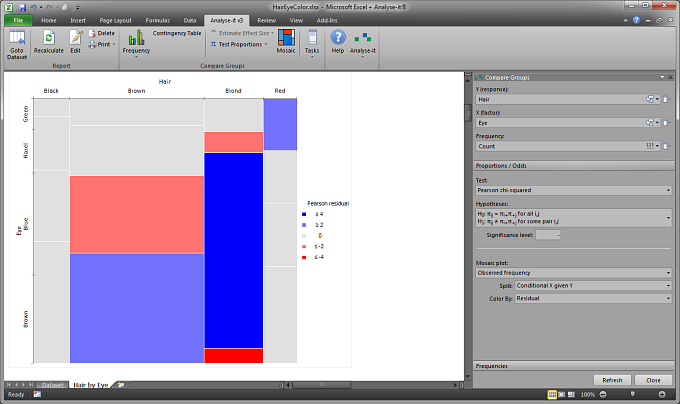Click the zoom in plus button

[662, 394]
